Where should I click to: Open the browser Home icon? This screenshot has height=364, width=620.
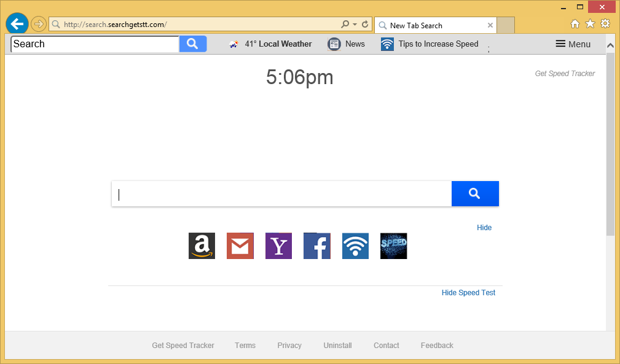click(575, 24)
